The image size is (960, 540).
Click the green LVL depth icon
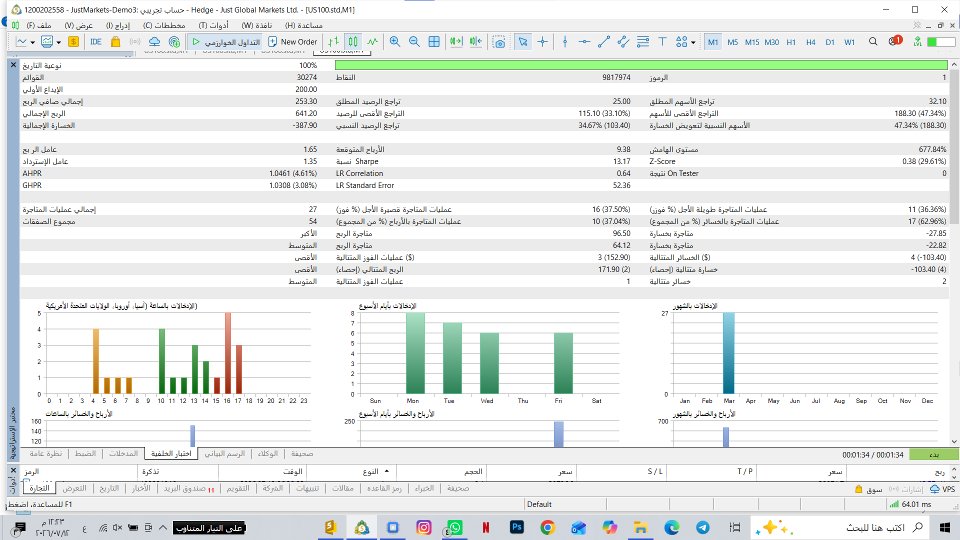[917, 42]
